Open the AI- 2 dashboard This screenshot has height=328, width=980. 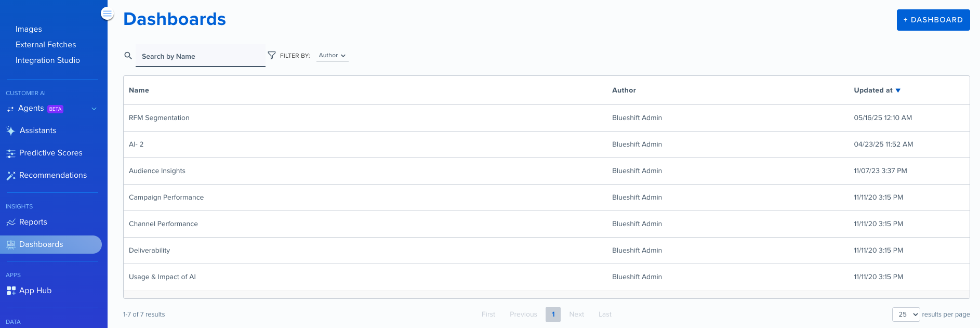point(136,145)
